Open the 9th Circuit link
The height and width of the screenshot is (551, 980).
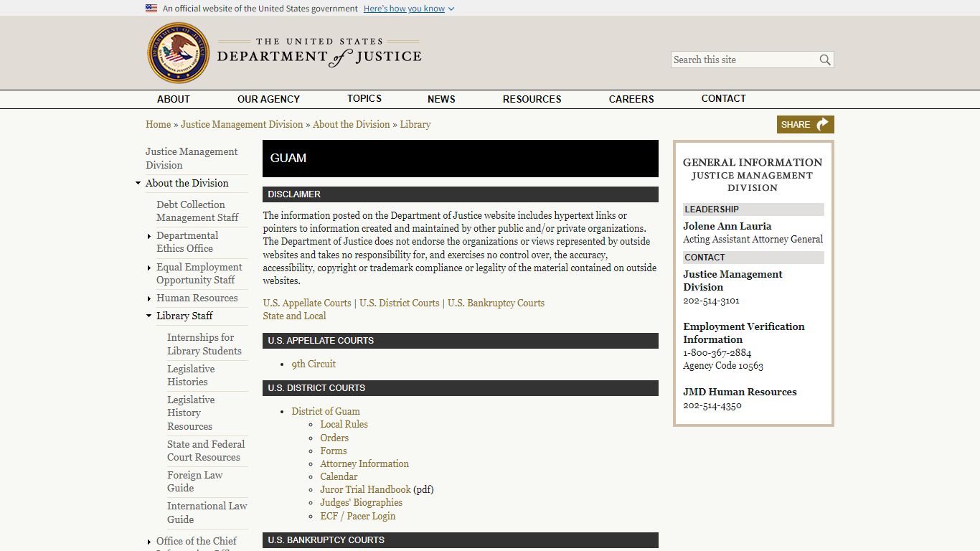click(314, 364)
